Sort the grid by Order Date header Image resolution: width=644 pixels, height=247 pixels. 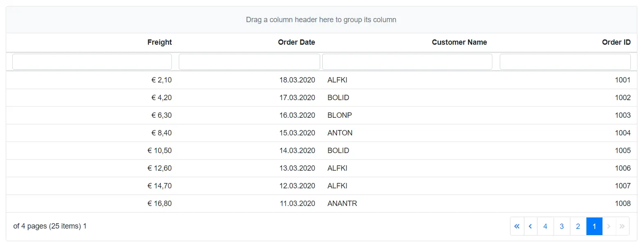coord(296,42)
